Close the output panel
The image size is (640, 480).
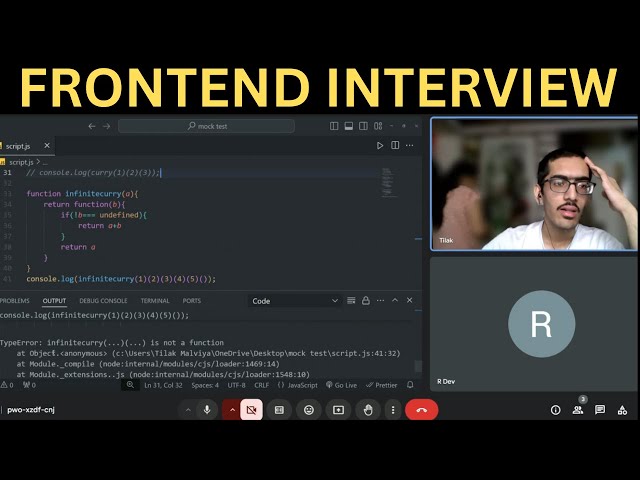tap(409, 300)
